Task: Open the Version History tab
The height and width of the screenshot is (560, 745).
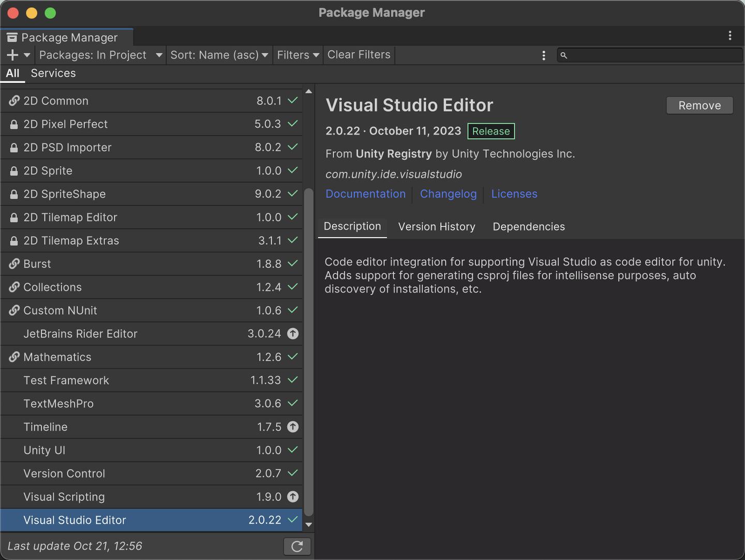Action: pos(436,226)
